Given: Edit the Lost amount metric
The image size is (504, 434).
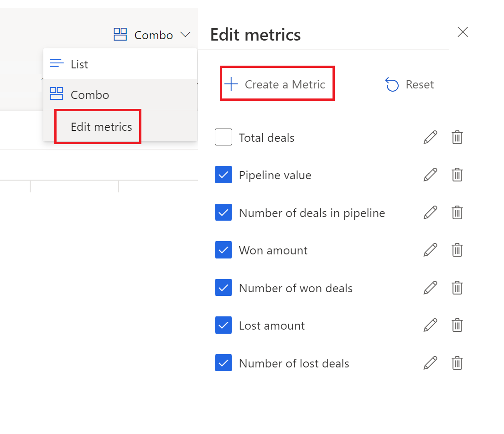Looking at the screenshot, I should pyautogui.click(x=430, y=325).
